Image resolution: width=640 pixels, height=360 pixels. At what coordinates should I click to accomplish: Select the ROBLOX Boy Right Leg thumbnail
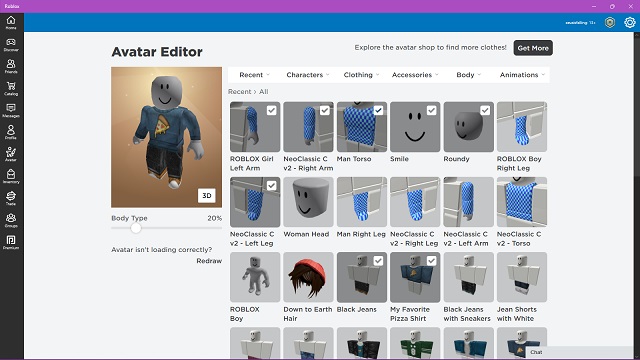pos(522,127)
